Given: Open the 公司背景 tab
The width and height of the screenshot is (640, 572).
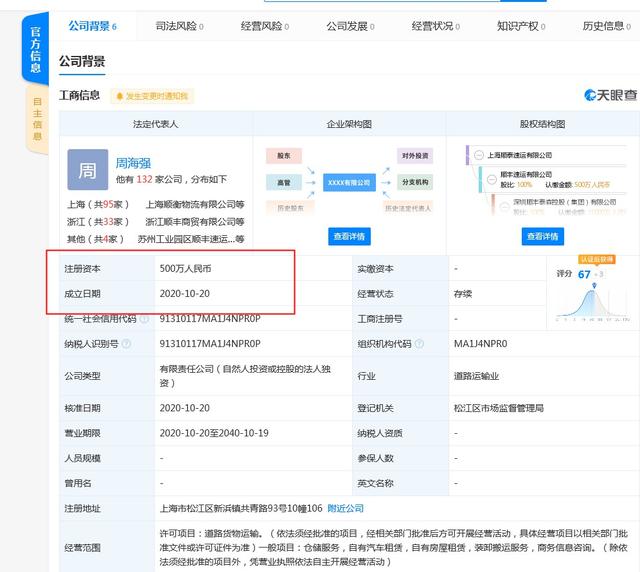Looking at the screenshot, I should click(x=92, y=26).
